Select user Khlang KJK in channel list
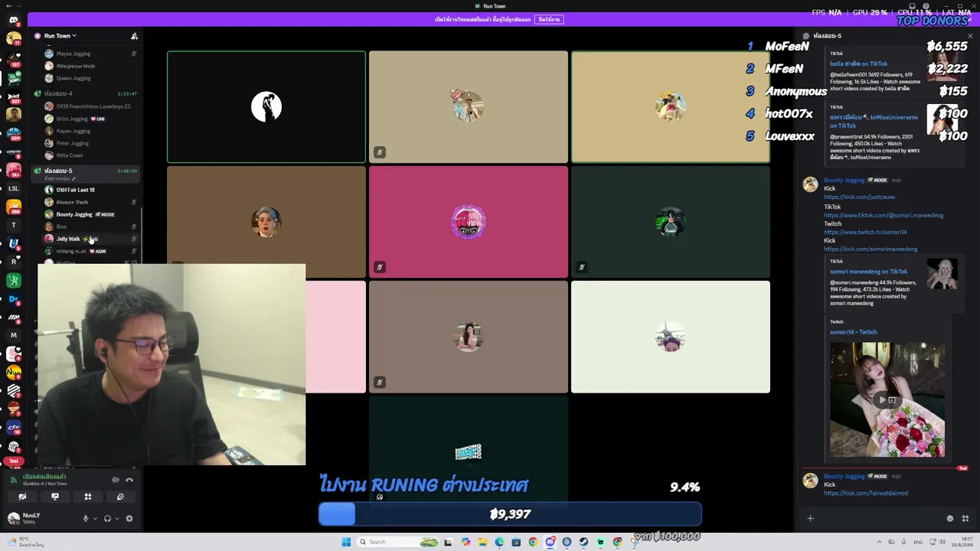980x551 pixels. (71, 251)
